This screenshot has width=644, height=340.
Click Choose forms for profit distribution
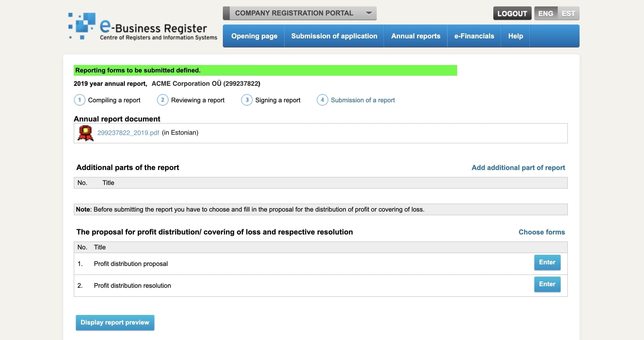[x=541, y=232]
